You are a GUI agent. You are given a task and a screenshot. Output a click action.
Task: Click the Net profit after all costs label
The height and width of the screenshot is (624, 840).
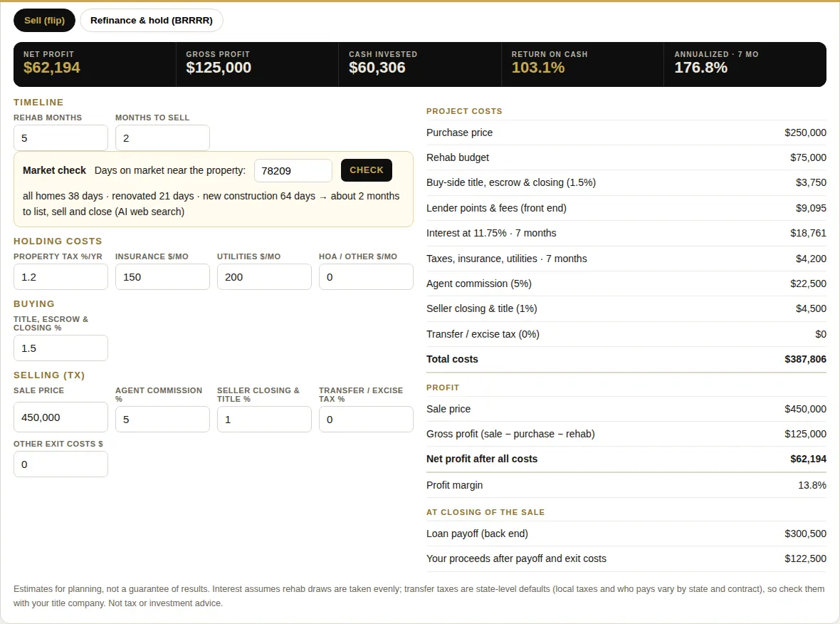[x=482, y=459]
